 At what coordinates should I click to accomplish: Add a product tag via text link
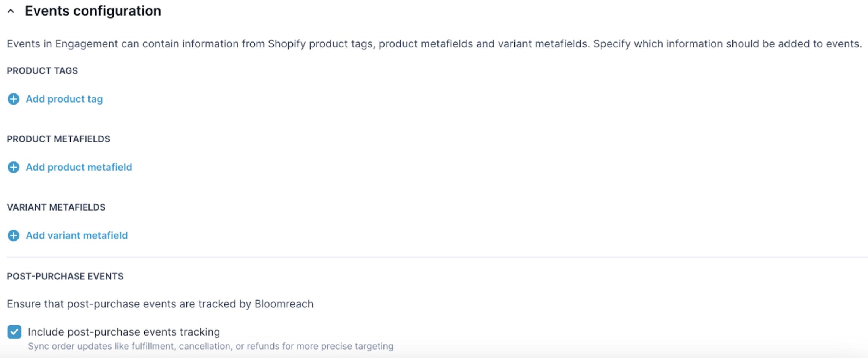(64, 99)
